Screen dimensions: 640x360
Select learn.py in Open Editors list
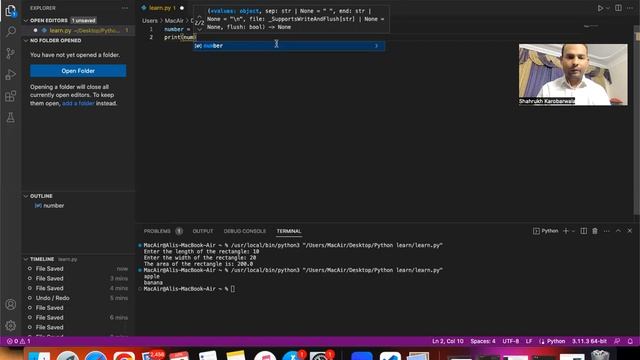(78, 31)
